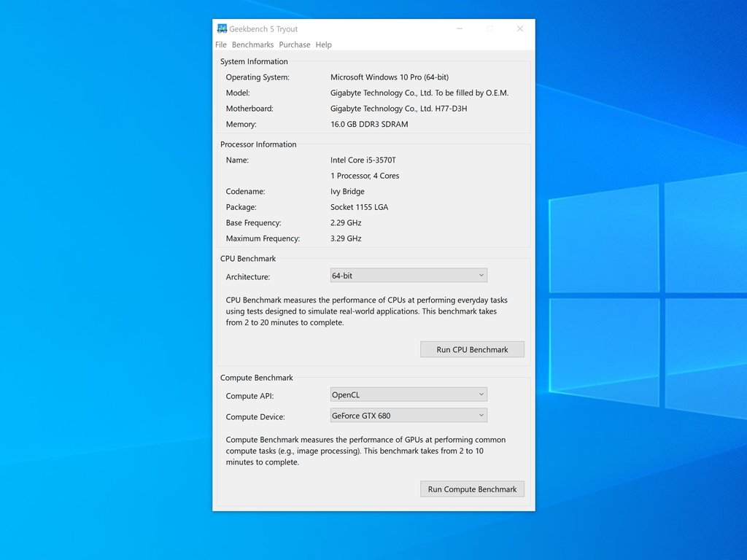Expand the chevron on the Architecture selector
The image size is (747, 560).
click(481, 275)
